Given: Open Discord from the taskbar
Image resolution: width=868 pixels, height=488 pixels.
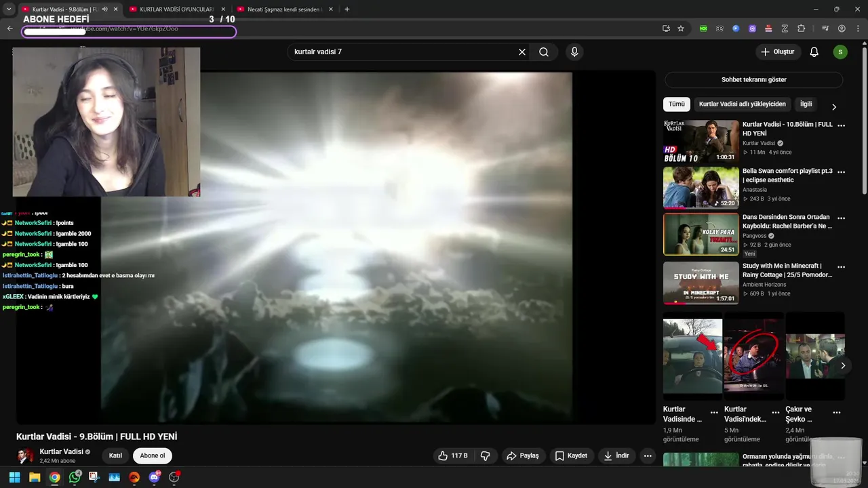Looking at the screenshot, I should click(x=154, y=477).
